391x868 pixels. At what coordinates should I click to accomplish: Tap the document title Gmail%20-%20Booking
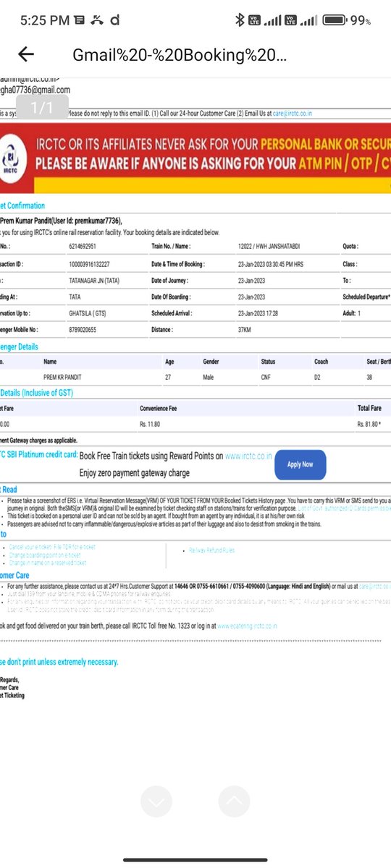coord(180,55)
